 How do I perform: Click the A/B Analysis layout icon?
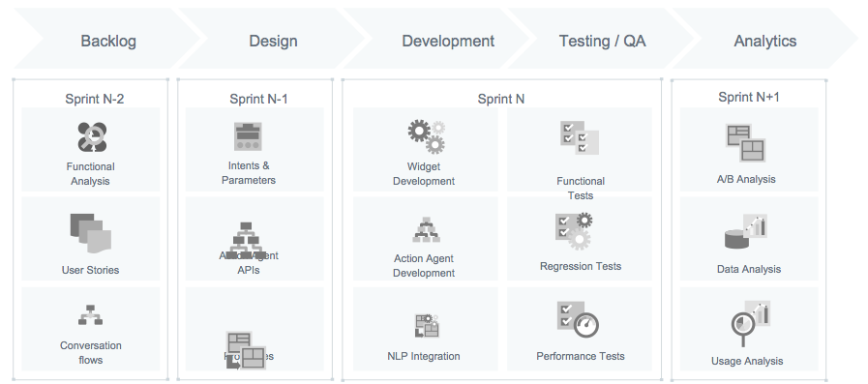tap(746, 143)
